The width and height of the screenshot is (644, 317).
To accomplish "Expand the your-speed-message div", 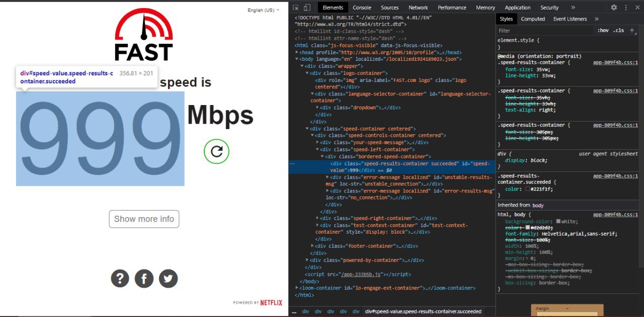I will click(x=317, y=143).
